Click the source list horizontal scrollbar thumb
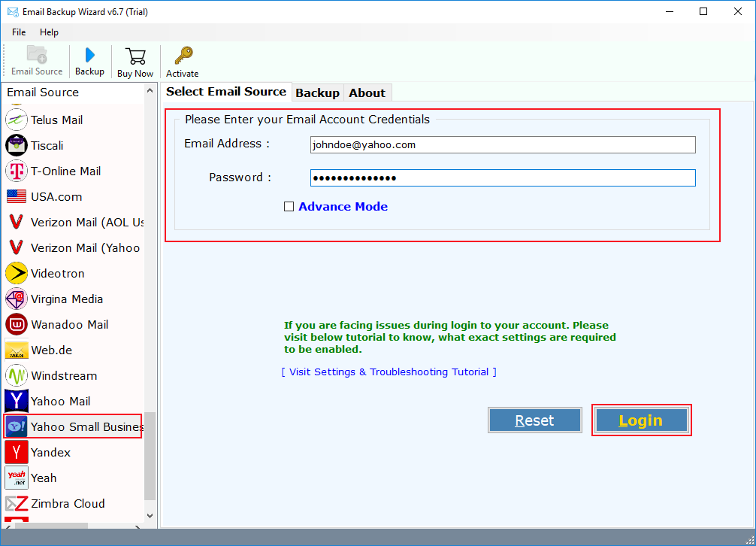 pyautogui.click(x=51, y=526)
